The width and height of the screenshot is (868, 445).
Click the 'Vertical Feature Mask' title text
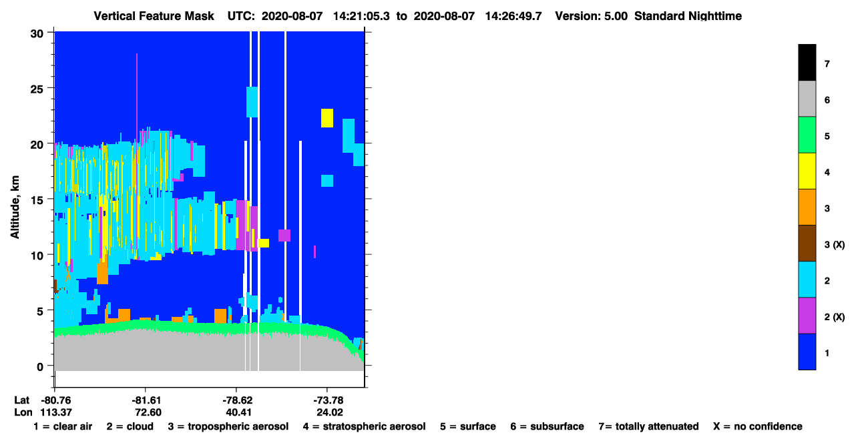tap(156, 15)
